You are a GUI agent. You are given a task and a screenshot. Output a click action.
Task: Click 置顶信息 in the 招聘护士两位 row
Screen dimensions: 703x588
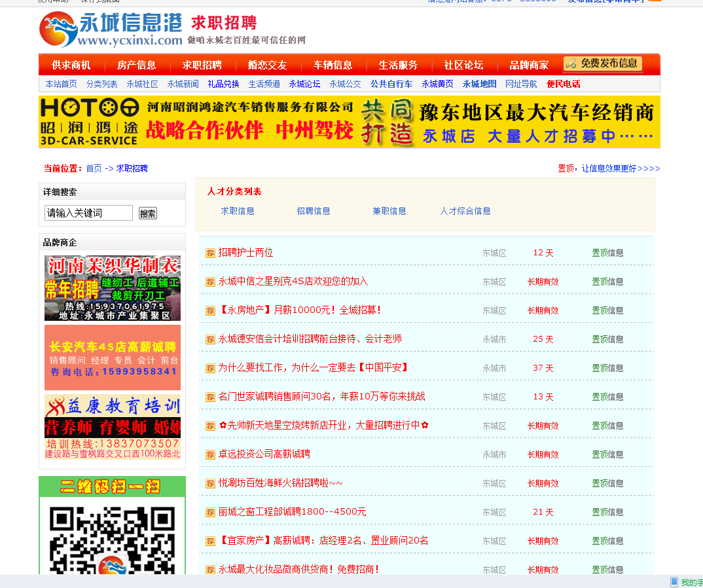pyautogui.click(x=607, y=253)
